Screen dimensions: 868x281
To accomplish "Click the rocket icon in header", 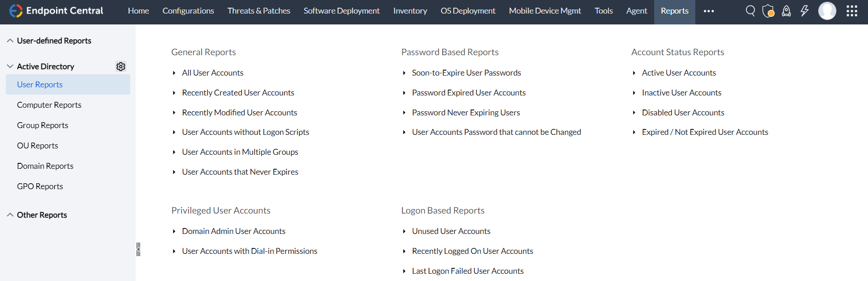I will click(x=786, y=11).
